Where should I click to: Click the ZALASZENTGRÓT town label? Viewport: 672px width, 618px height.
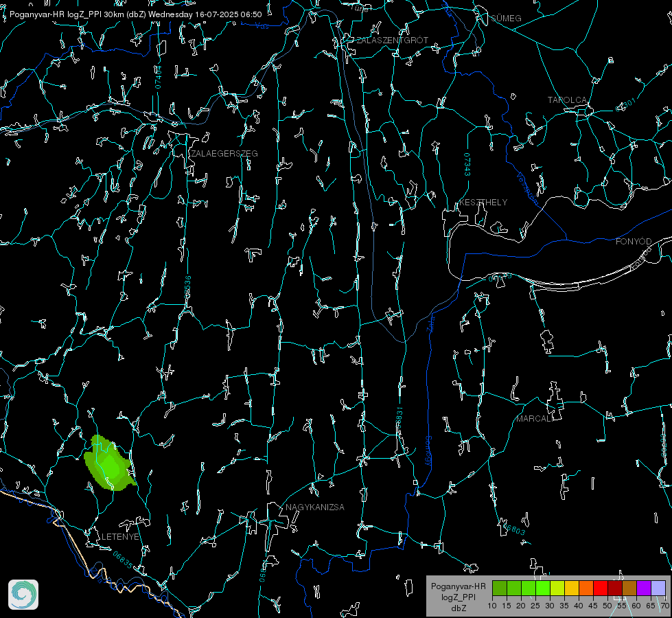click(392, 41)
